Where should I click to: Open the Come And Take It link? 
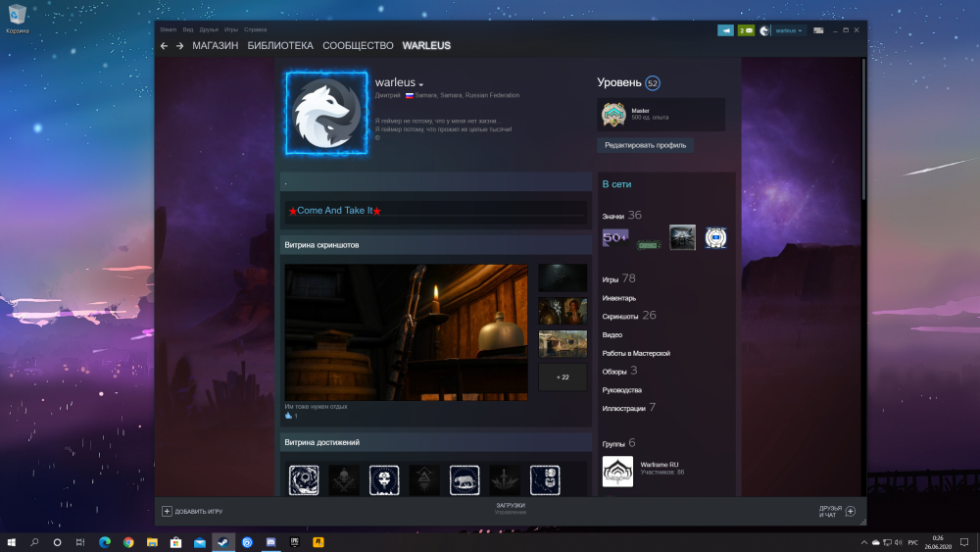click(x=335, y=211)
